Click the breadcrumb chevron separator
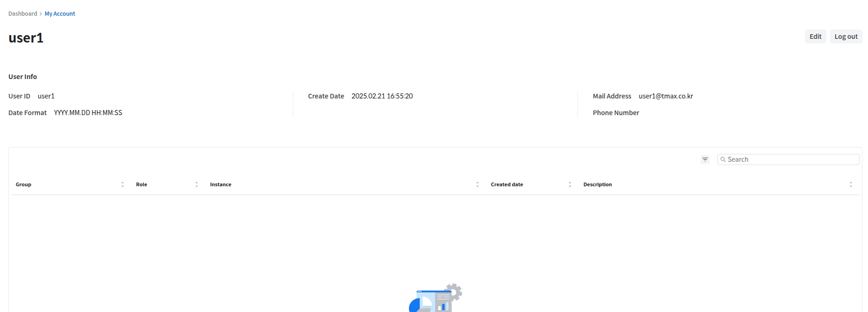 pyautogui.click(x=41, y=14)
